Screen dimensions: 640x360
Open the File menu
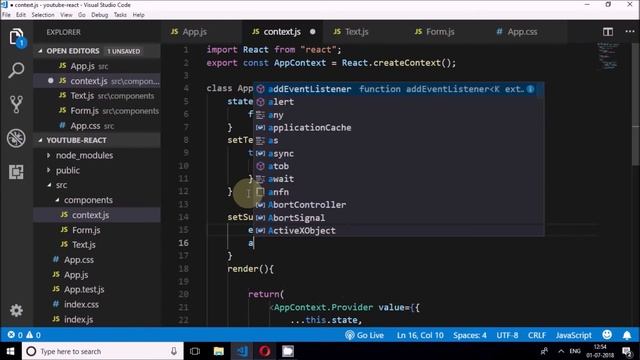tap(7, 15)
